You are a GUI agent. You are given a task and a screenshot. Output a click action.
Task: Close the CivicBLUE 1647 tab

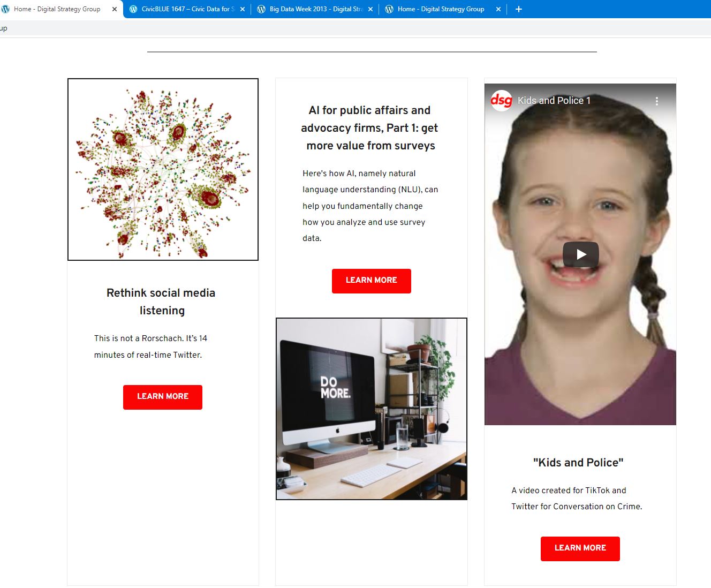pyautogui.click(x=243, y=9)
